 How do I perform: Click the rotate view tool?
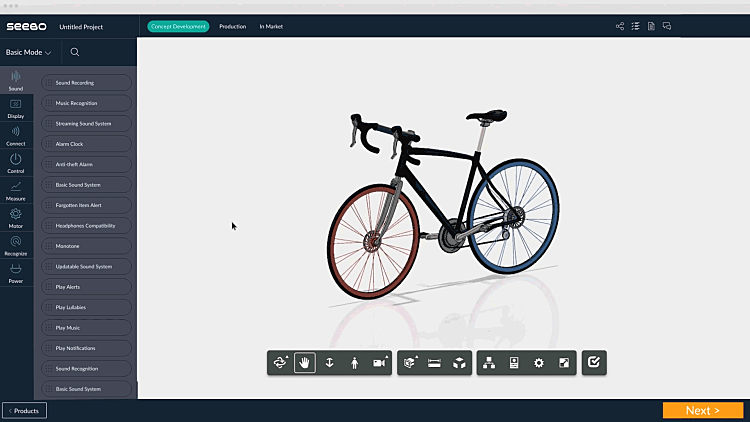[280, 363]
